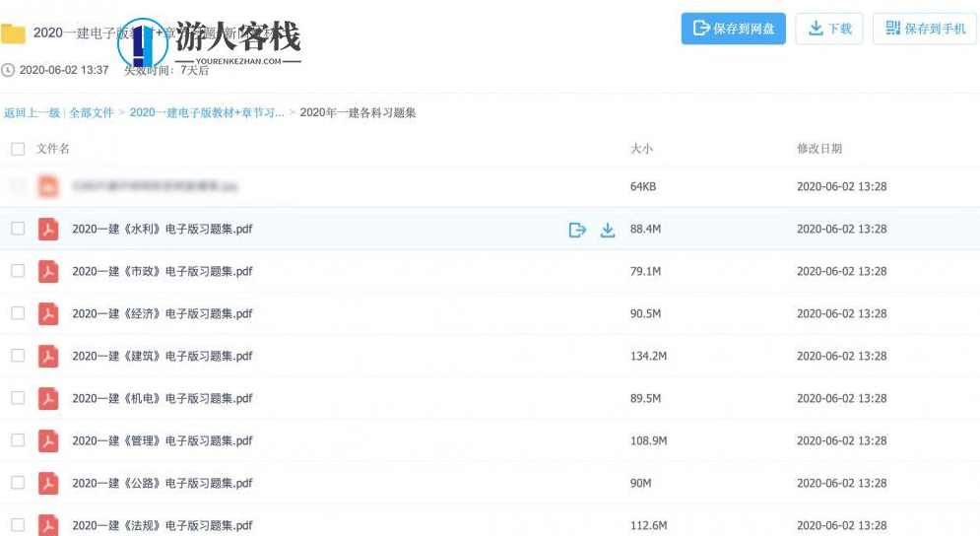Click the 大小 column header
This screenshot has width=980, height=536.
tap(641, 149)
